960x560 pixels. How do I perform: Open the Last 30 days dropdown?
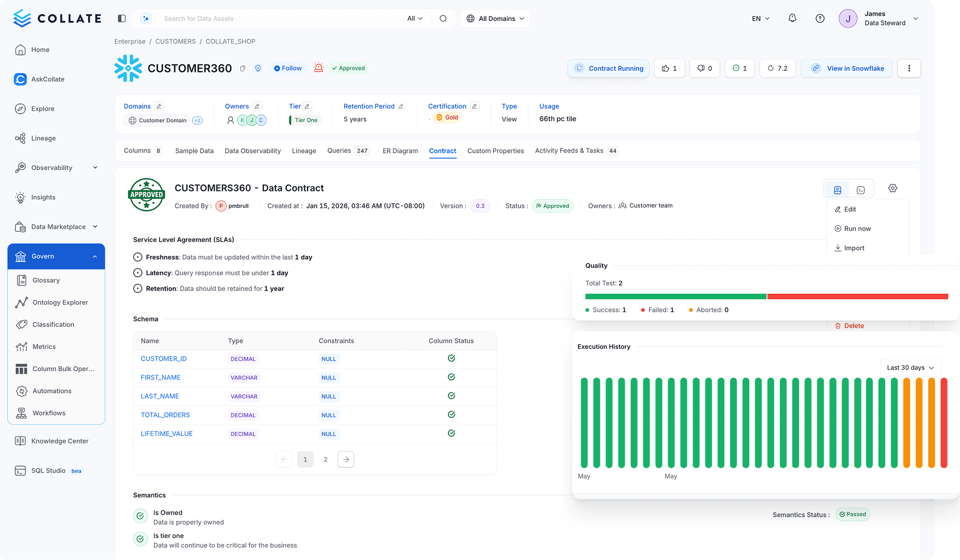[x=910, y=367]
